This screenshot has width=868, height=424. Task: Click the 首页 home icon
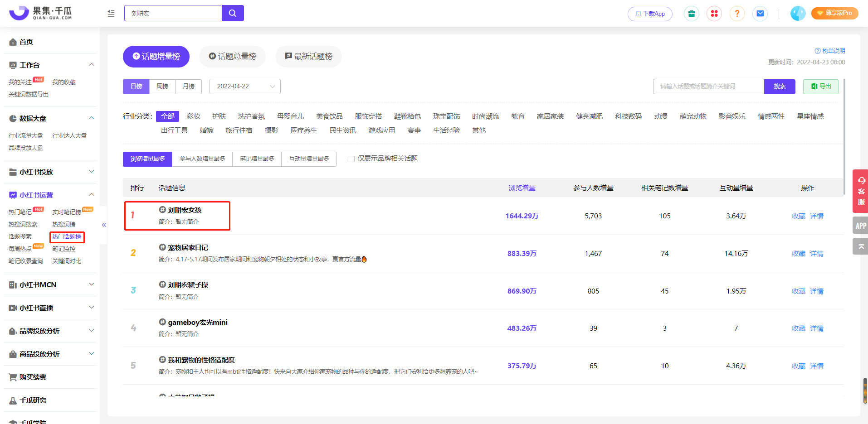pyautogui.click(x=13, y=42)
